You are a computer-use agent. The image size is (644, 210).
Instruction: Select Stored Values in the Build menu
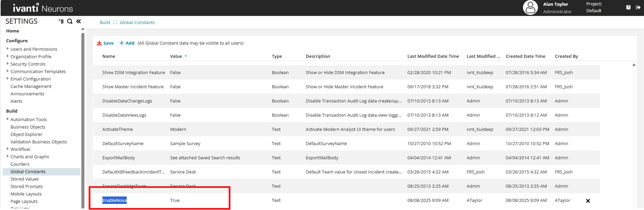[24, 179]
